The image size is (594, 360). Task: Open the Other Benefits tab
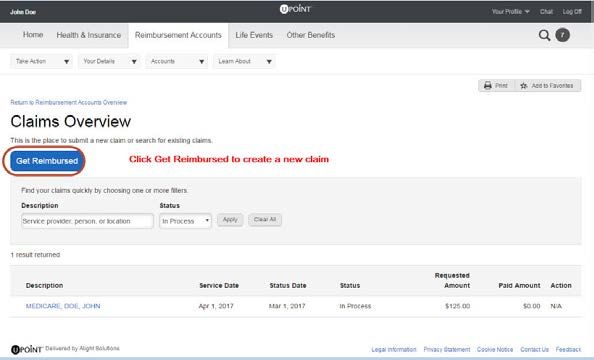pos(311,35)
